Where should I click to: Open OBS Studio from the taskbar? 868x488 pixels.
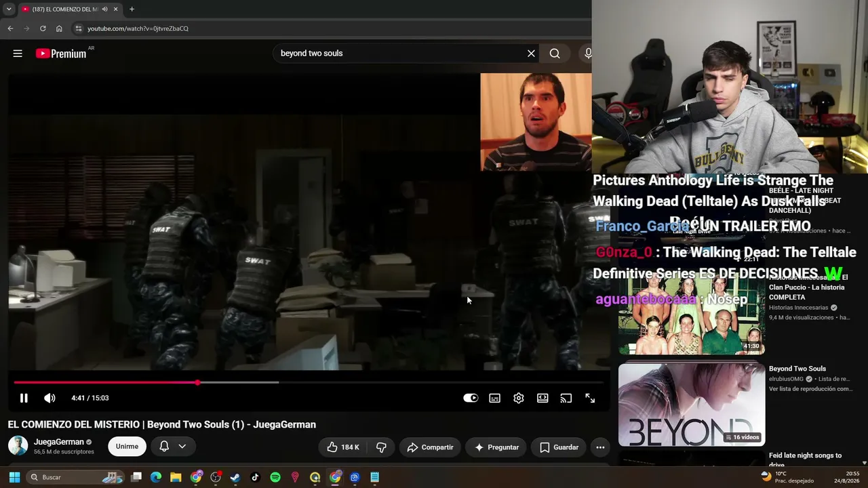216,477
